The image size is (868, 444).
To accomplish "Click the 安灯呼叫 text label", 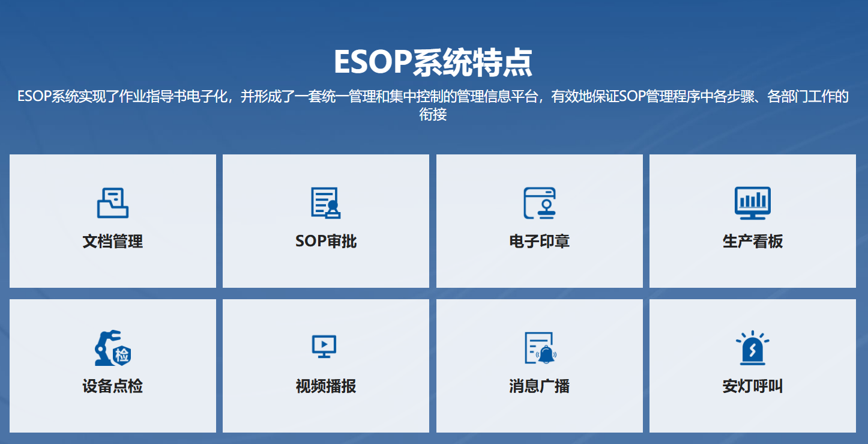I will pos(753,386).
